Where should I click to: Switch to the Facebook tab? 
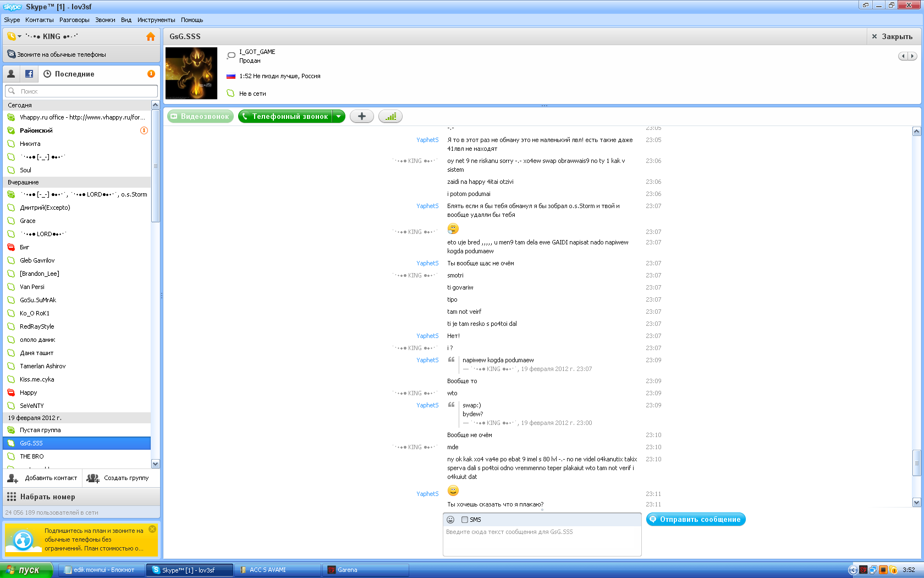click(x=29, y=74)
